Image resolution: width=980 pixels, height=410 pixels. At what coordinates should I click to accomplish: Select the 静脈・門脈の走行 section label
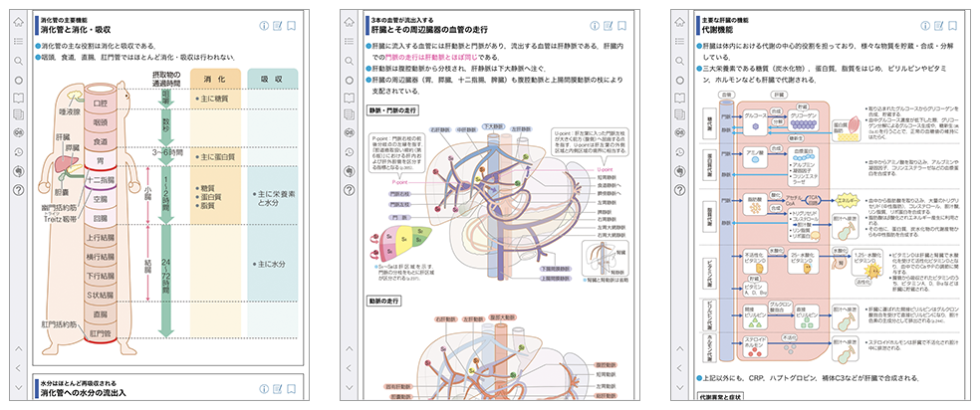tap(393, 109)
